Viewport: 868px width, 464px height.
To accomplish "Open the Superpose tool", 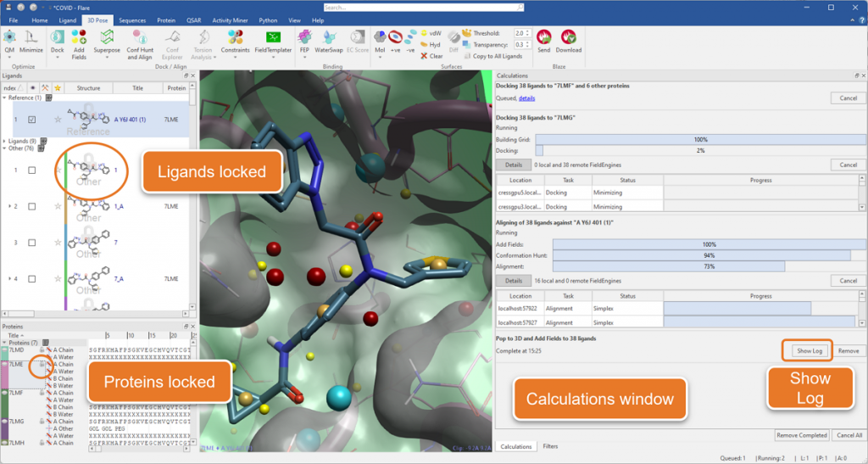I will 107,37.
